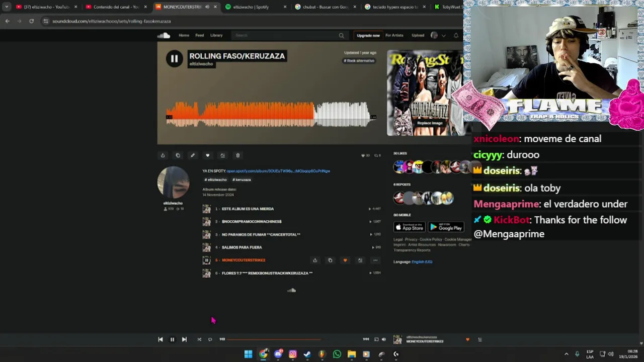Image resolution: width=644 pixels, height=362 pixels.
Task: Click the Upgrade now button
Action: [368, 35]
